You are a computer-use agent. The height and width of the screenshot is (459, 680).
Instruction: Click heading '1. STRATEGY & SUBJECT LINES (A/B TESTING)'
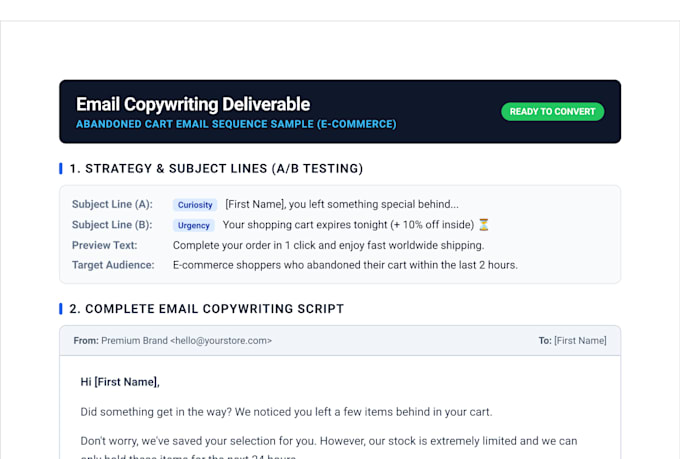[x=216, y=168]
